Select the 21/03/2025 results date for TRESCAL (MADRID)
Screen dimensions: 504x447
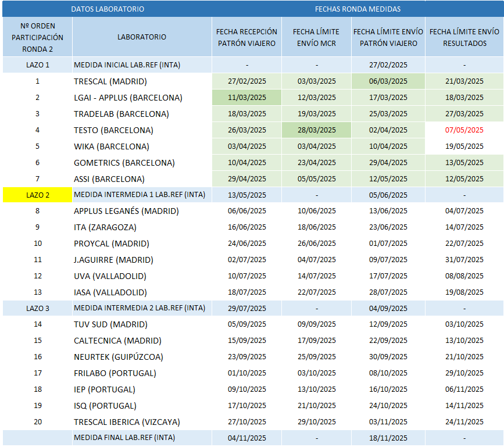(x=464, y=81)
